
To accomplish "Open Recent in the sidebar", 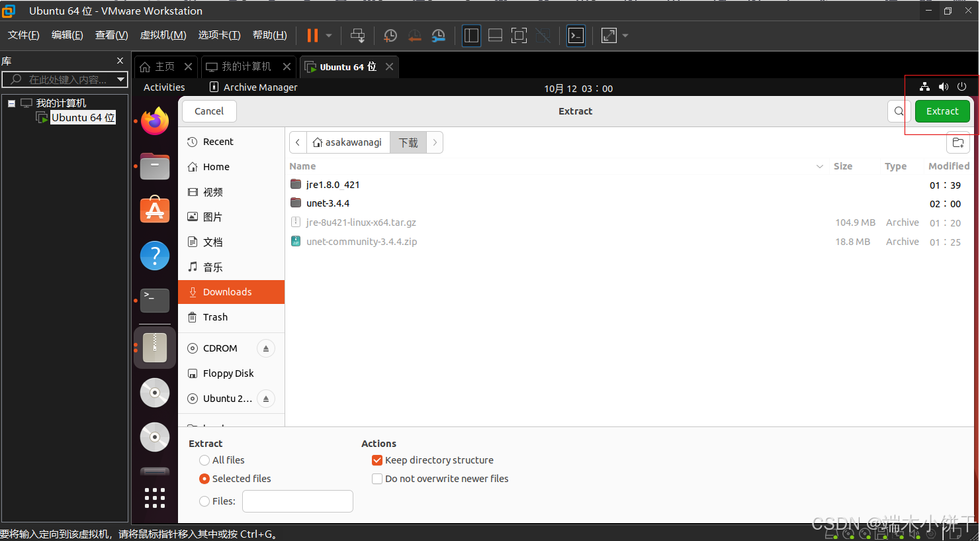I will [232, 142].
